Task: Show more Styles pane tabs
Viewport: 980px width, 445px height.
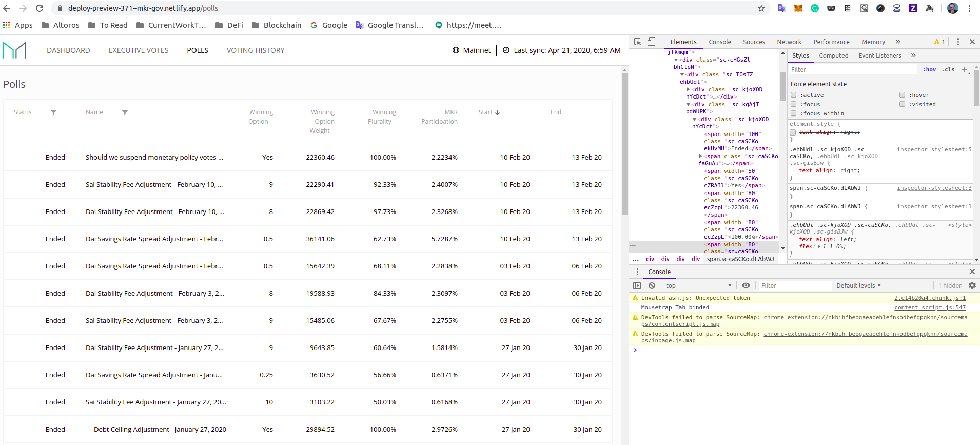Action: click(913, 55)
